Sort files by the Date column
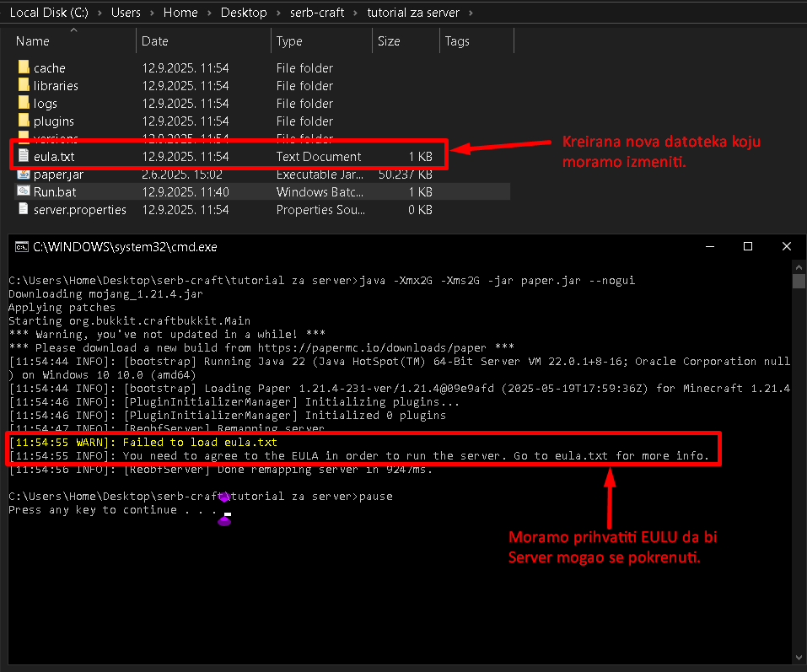Image resolution: width=807 pixels, height=672 pixels. click(x=155, y=41)
